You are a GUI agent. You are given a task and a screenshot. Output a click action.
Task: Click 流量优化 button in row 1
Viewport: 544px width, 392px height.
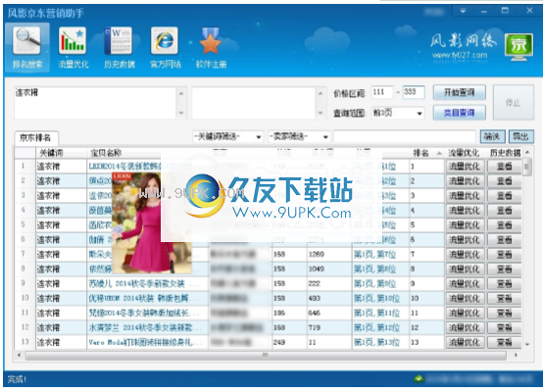pyautogui.click(x=465, y=167)
